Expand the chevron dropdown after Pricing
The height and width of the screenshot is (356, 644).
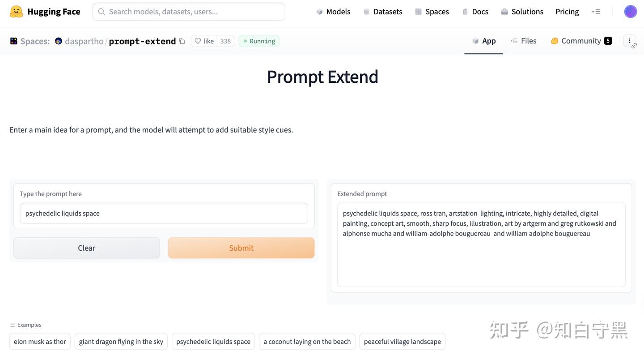click(x=595, y=11)
